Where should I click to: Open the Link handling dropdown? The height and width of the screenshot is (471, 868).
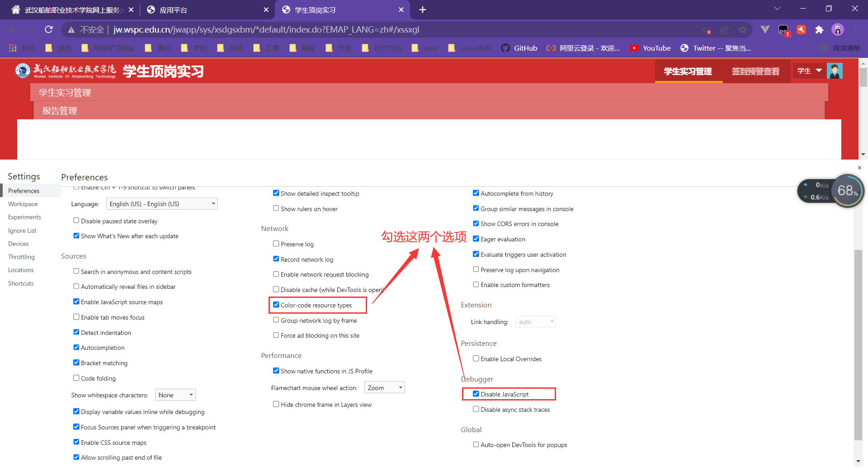(535, 322)
